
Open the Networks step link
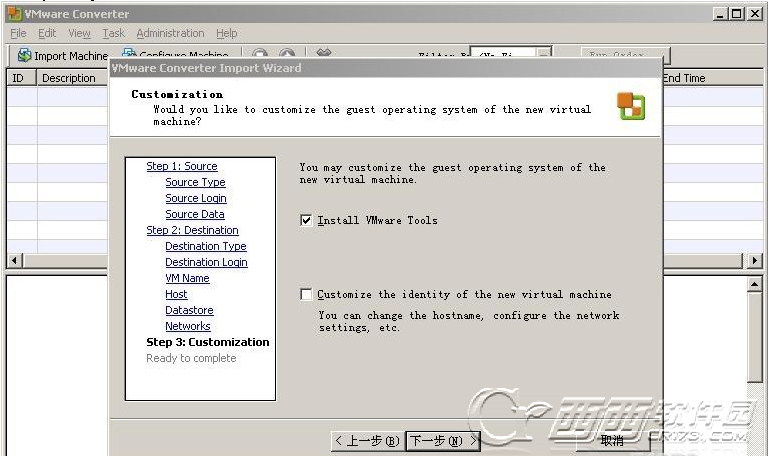[x=188, y=326]
